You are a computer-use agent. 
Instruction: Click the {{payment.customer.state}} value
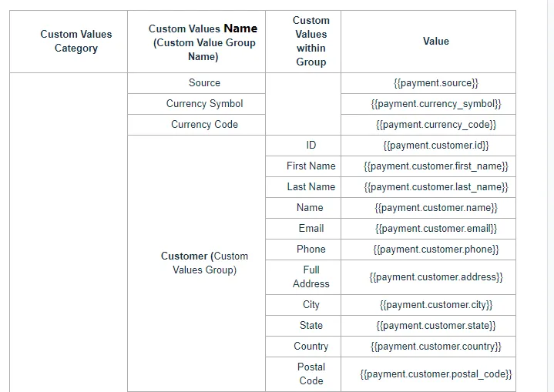tap(435, 325)
